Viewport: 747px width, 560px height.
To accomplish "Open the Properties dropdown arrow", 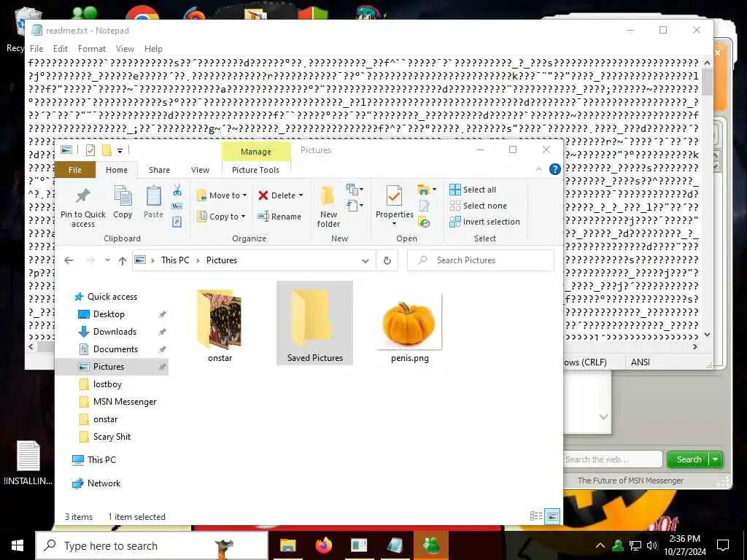I will pos(394,224).
